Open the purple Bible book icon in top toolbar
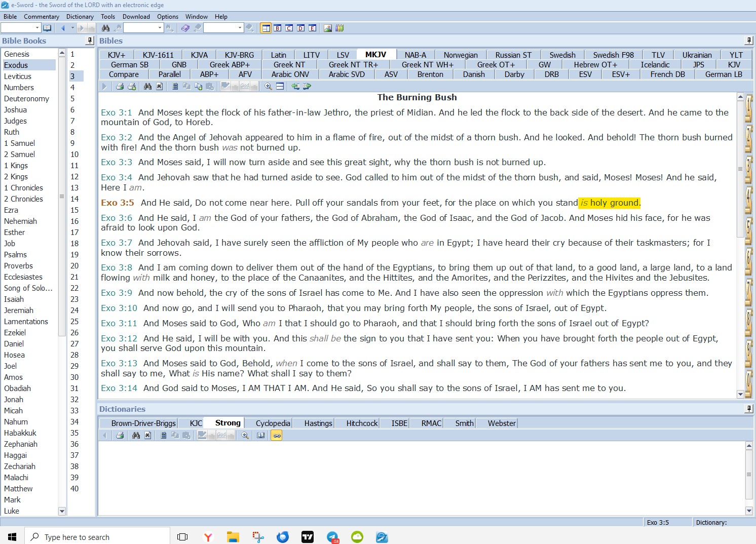Screen dimensions: 756x544 pos(185,28)
